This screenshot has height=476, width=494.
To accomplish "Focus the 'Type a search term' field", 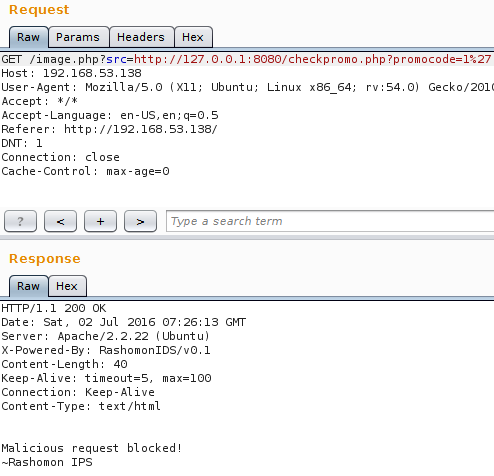I will tap(330, 221).
